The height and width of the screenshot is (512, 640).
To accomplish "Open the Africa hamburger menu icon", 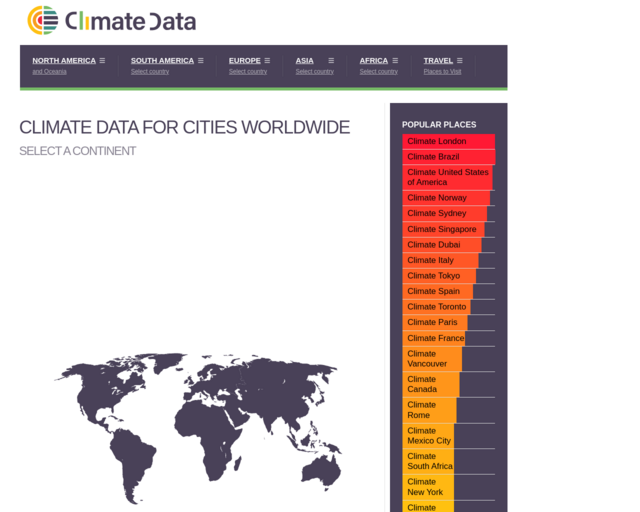I will 395,60.
